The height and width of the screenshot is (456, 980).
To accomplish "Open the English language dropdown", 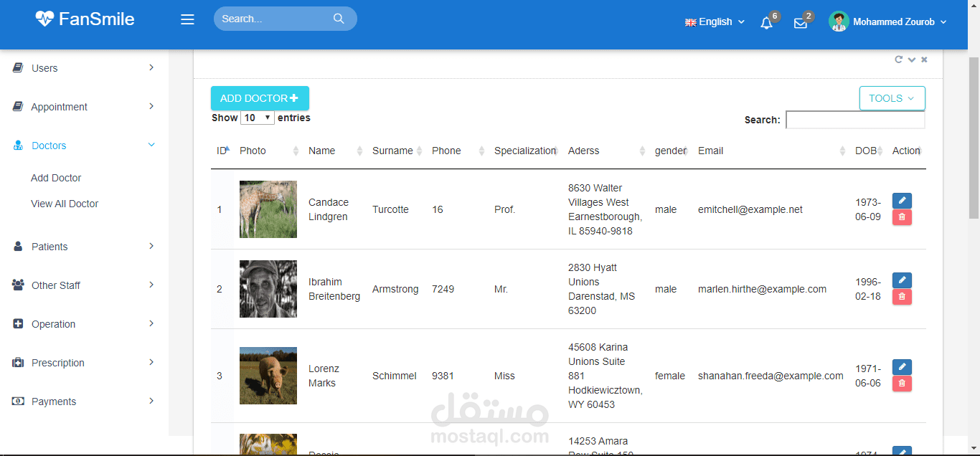I will (715, 22).
